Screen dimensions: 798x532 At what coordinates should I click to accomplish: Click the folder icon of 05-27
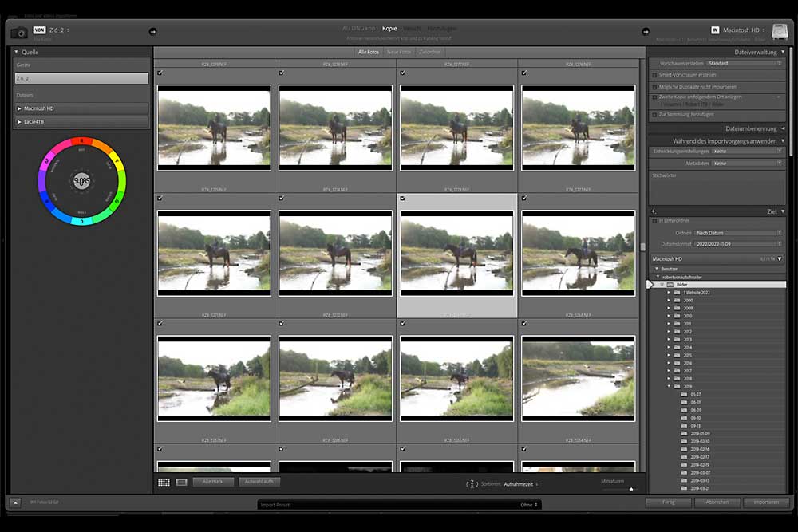coord(685,394)
